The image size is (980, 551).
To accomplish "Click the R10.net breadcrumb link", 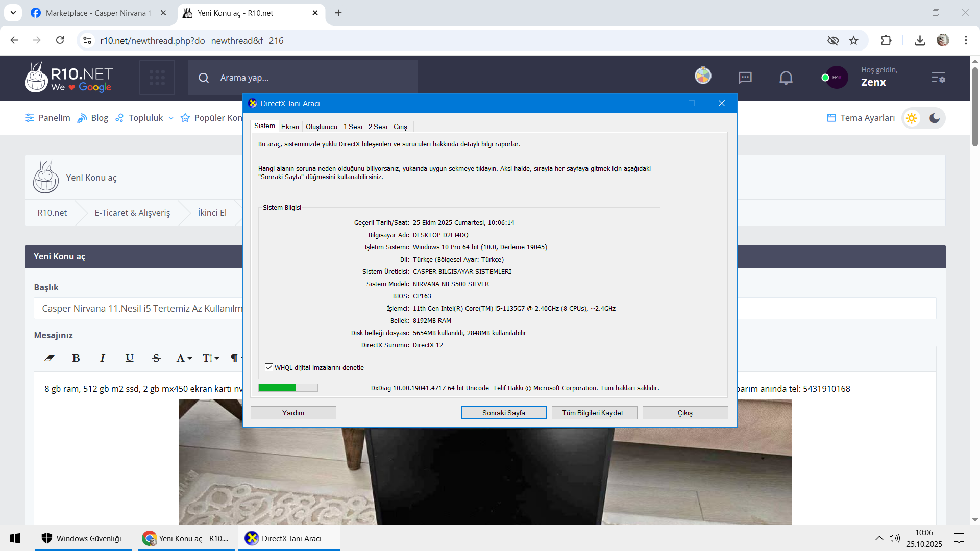I will (x=52, y=213).
